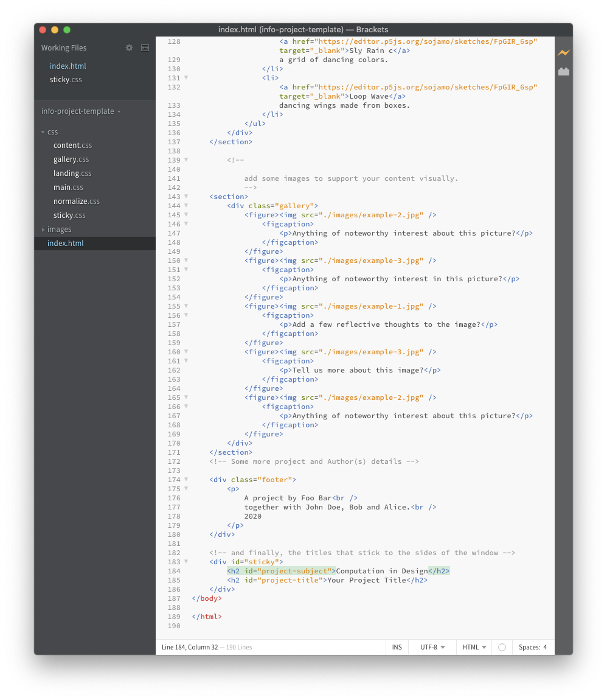This screenshot has width=607, height=700.
Task: Fold the gallery div at line 144
Action: [x=187, y=206]
